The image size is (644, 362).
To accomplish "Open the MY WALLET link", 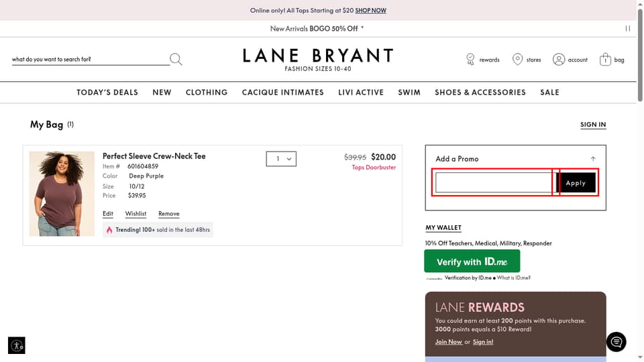I will tap(443, 227).
